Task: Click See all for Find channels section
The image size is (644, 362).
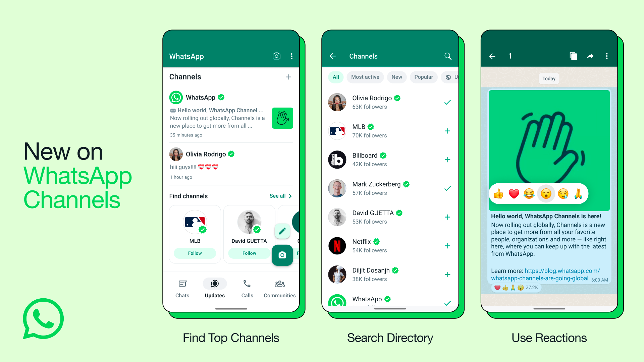Action: click(280, 196)
